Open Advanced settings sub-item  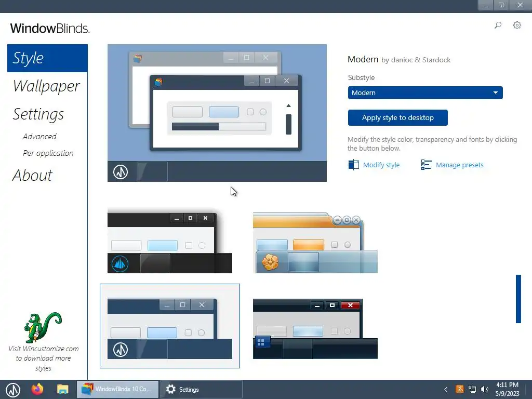pos(39,137)
